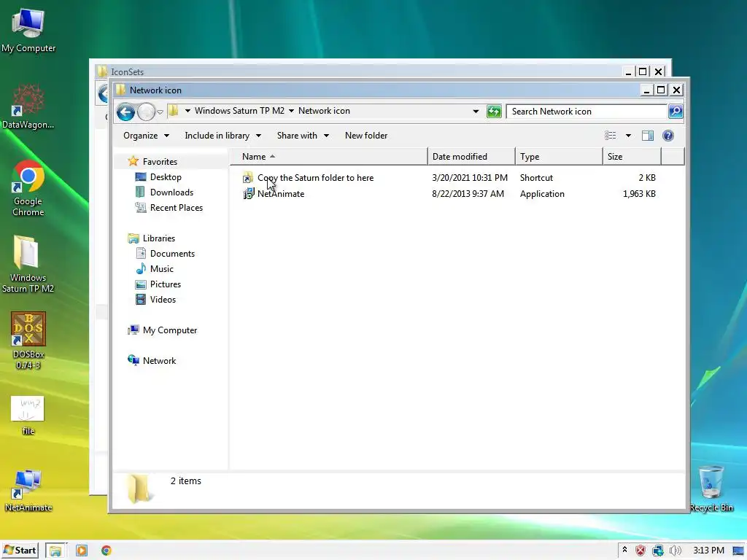Click Show desktop icon beside the clock

pyautogui.click(x=738, y=551)
